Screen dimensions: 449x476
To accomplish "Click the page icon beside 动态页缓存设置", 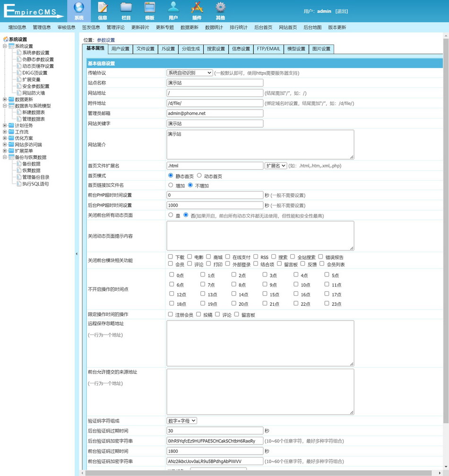I will (x=19, y=66).
